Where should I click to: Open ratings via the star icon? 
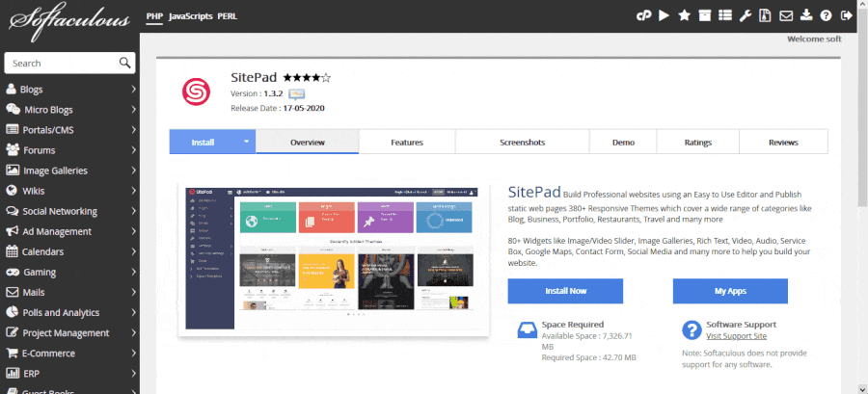[x=684, y=15]
